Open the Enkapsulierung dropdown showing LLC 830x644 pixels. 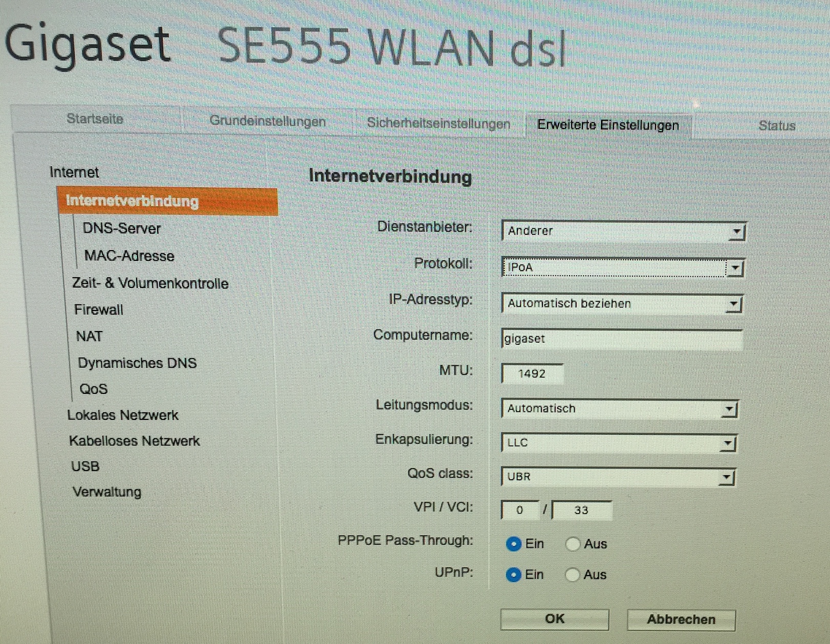[x=619, y=443]
